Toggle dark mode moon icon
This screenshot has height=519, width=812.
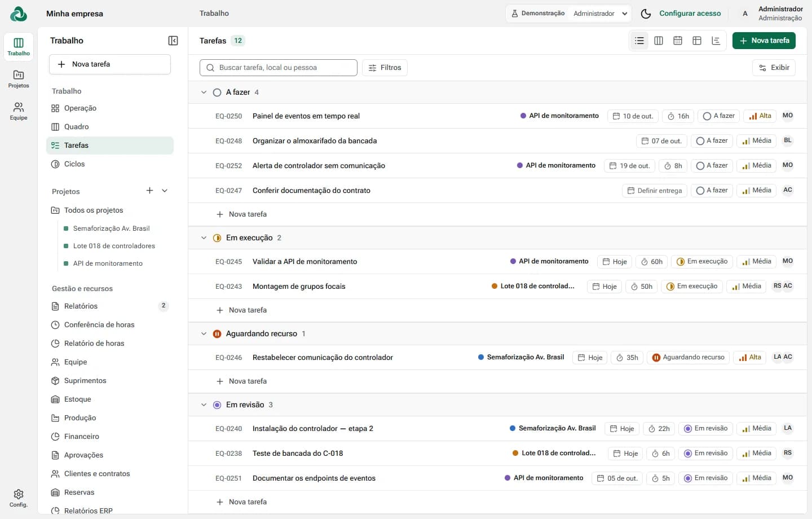[646, 14]
